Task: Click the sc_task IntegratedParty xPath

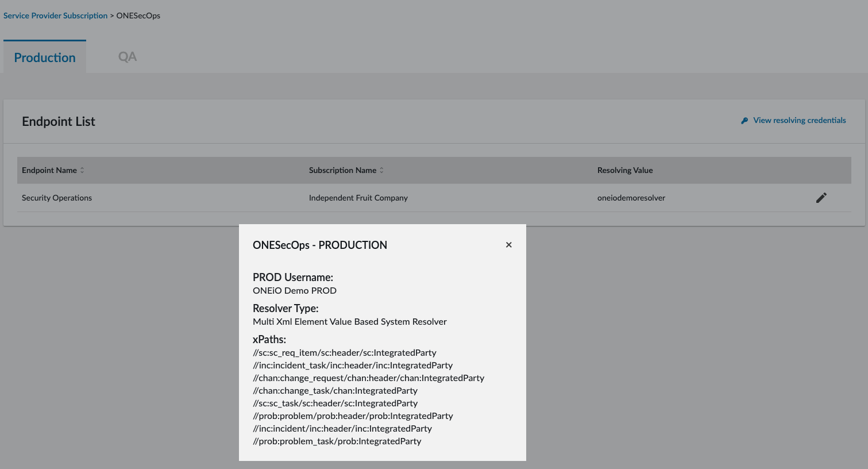Action: tap(335, 403)
